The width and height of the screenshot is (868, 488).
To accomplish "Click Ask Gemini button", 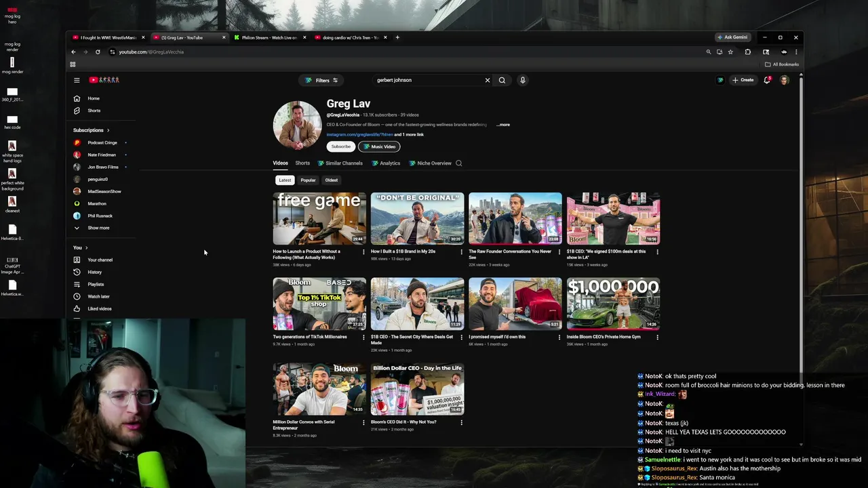I will (732, 37).
